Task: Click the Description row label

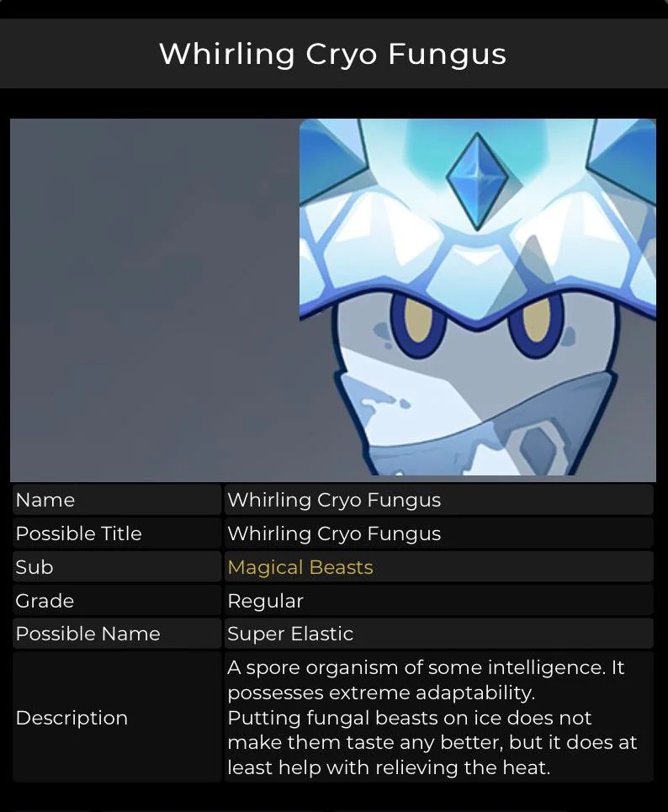Action: tap(72, 718)
